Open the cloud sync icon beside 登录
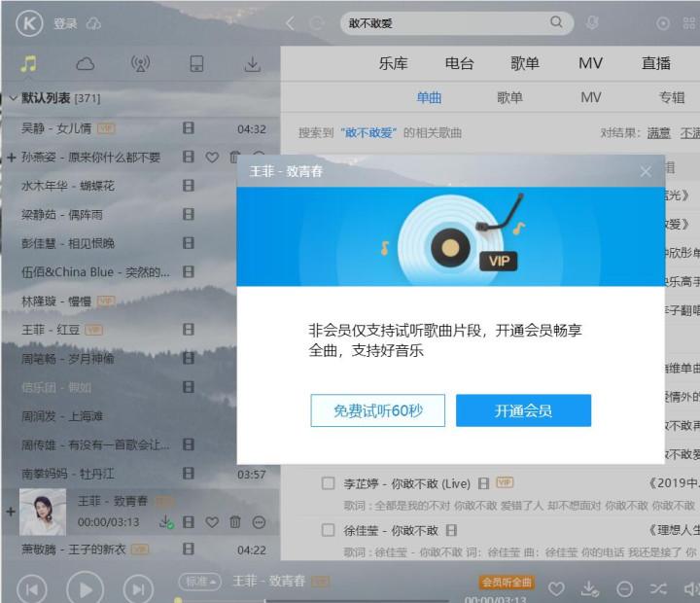The image size is (700, 603). click(93, 23)
